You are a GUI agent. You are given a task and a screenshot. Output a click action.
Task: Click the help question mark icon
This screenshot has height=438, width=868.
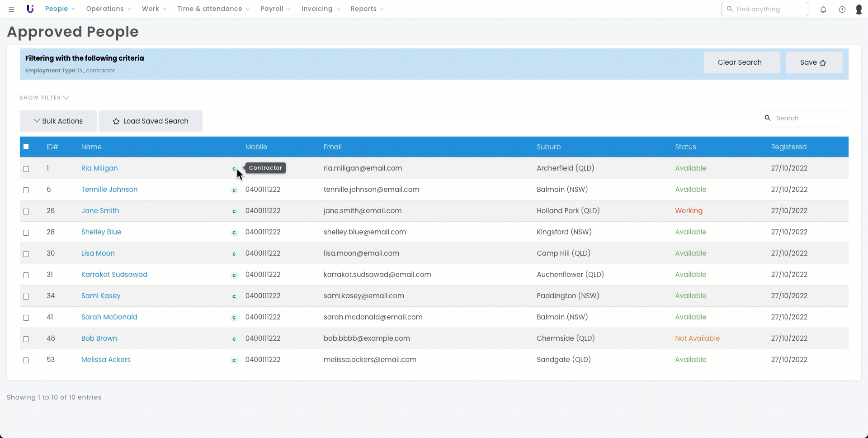(842, 10)
